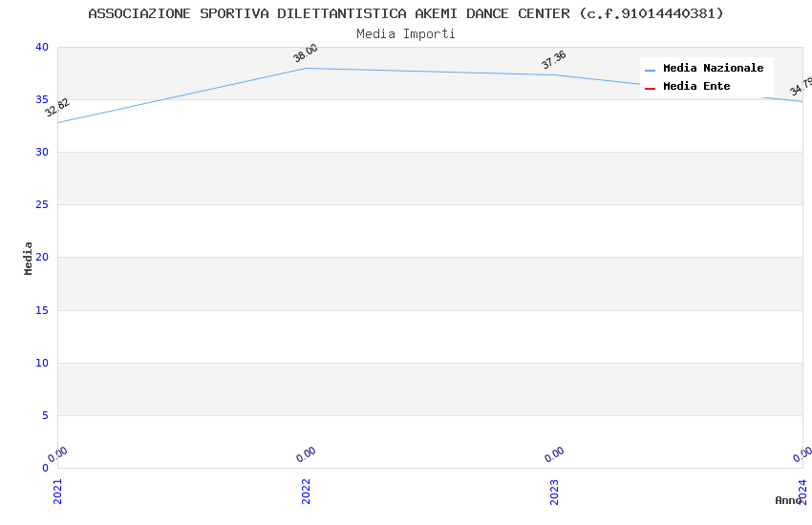Click the blue Media Nazionale legend line swatch
Screen dimensions: 812x525
(x=650, y=70)
